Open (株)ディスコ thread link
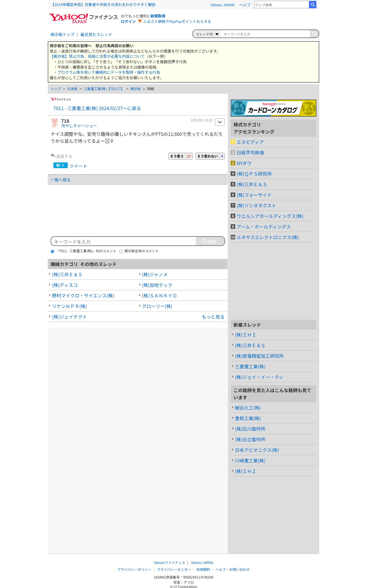 click(x=65, y=285)
